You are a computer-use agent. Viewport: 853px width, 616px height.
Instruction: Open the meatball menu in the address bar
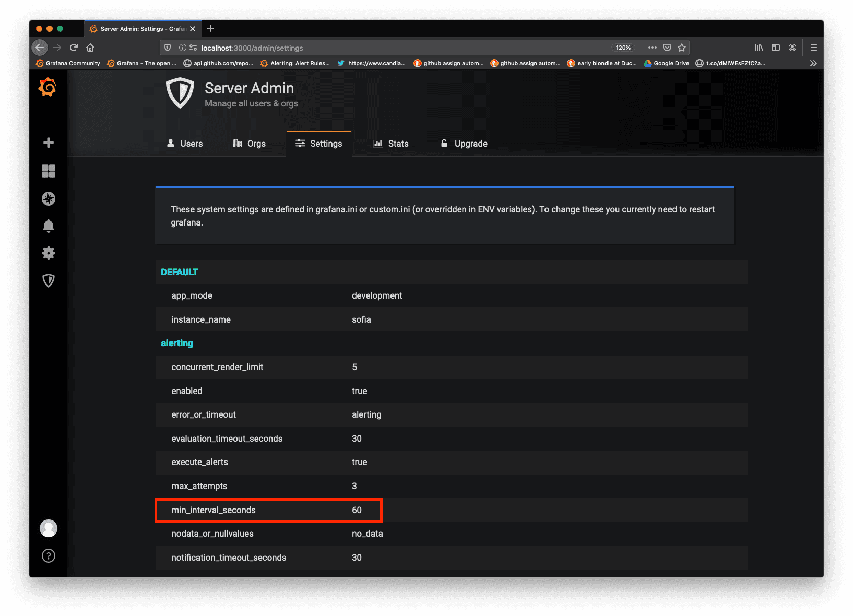pos(652,48)
